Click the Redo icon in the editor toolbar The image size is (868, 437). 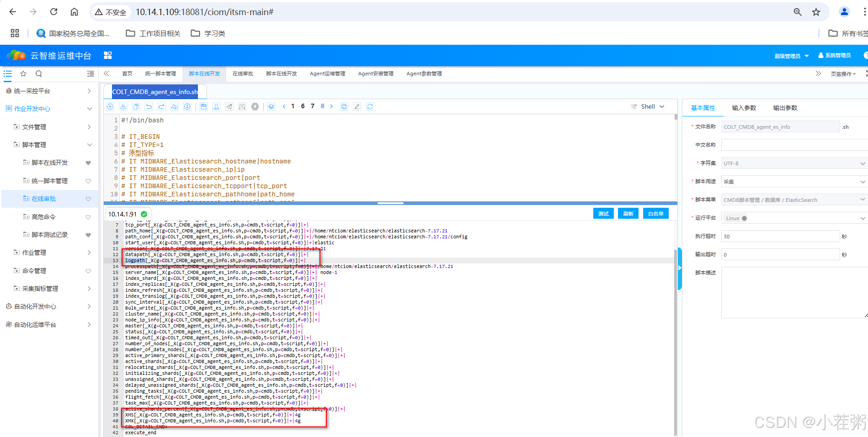[161, 106]
